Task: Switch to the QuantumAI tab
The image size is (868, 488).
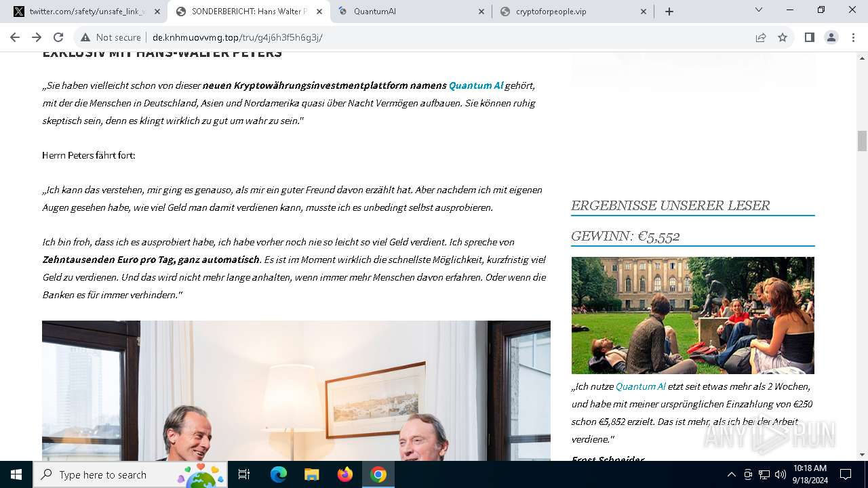Action: tap(411, 12)
